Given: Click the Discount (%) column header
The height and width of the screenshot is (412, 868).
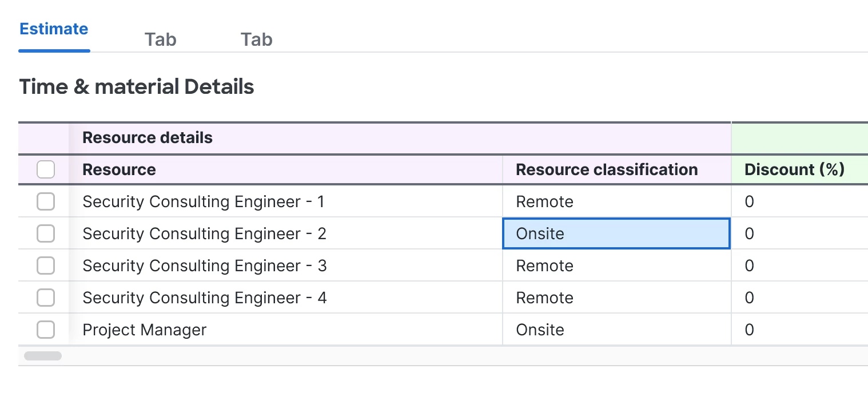Looking at the screenshot, I should coord(794,169).
